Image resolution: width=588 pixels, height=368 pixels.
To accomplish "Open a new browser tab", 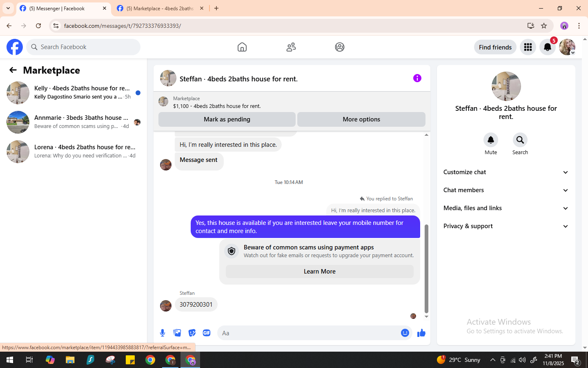I will pyautogui.click(x=216, y=8).
